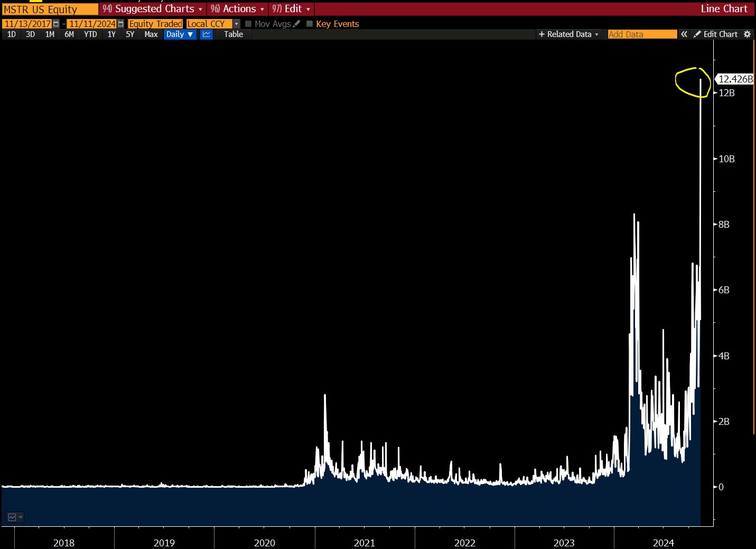Screen dimensions: 756x549
Task: Set range to 5Y
Action: pos(130,34)
